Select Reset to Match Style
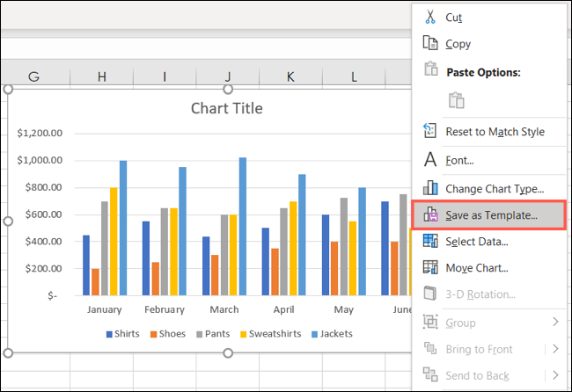Viewport: 572px width, 392px height. click(x=488, y=131)
